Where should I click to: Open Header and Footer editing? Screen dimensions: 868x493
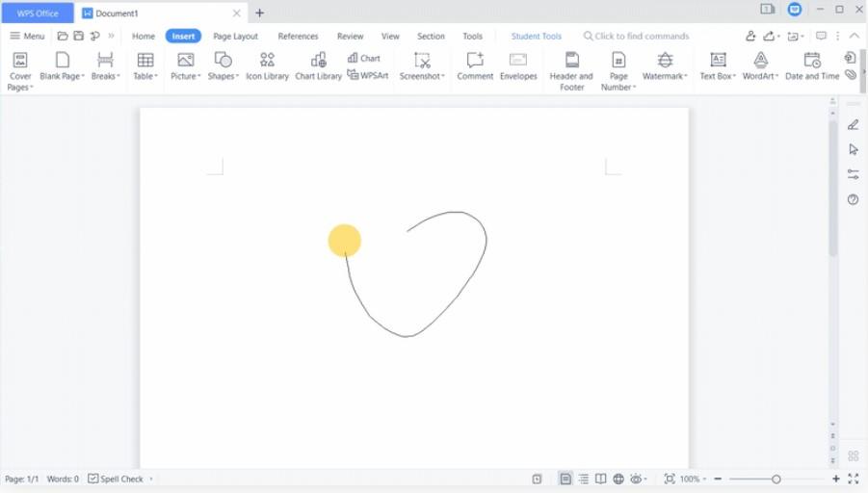pos(571,71)
